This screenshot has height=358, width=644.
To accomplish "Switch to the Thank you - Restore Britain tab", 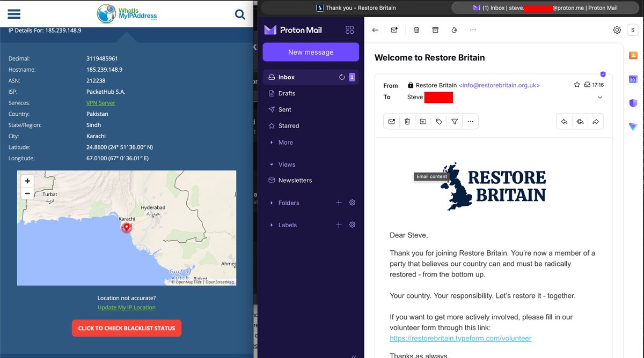I will tap(356, 8).
